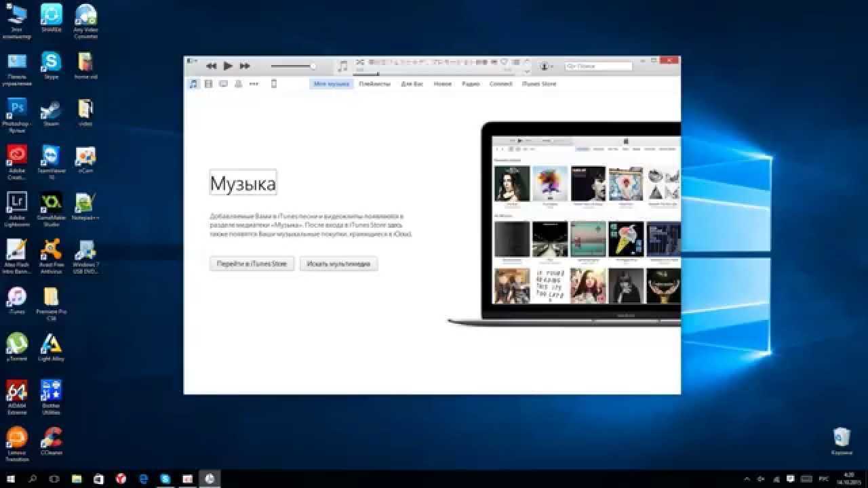The height and width of the screenshot is (488, 868).
Task: Launch Skype from the desktop
Action: click(x=51, y=66)
